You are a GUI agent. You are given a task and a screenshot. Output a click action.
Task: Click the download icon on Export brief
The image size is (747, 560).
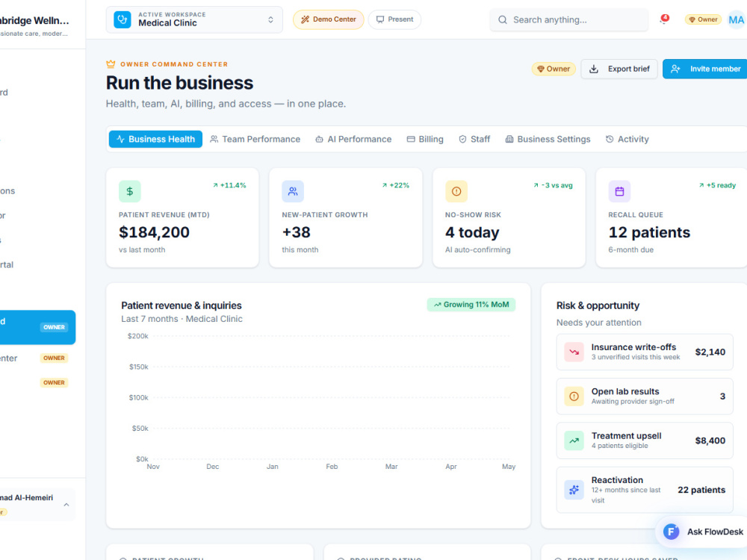pyautogui.click(x=594, y=69)
